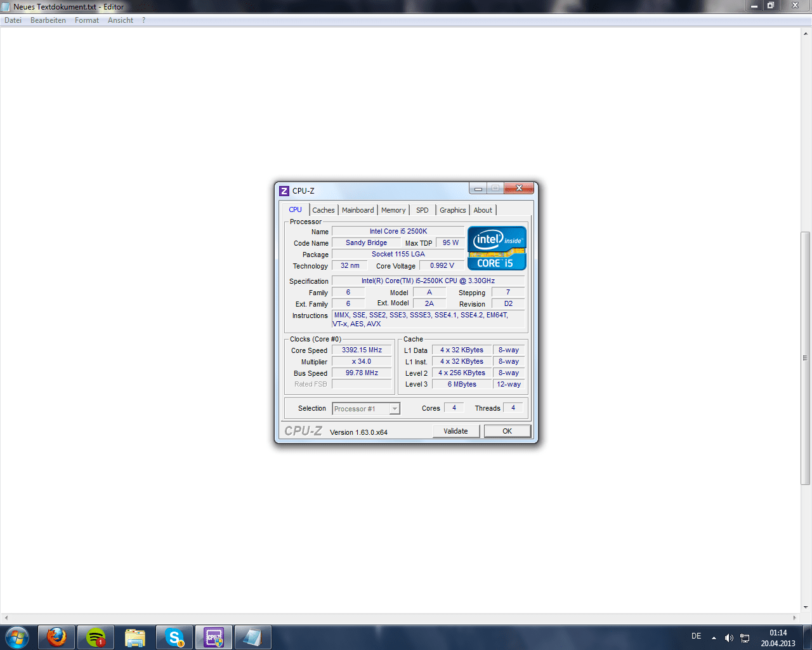This screenshot has height=650, width=812.
Task: Click the Level 3 12-way associativity value
Action: click(509, 384)
